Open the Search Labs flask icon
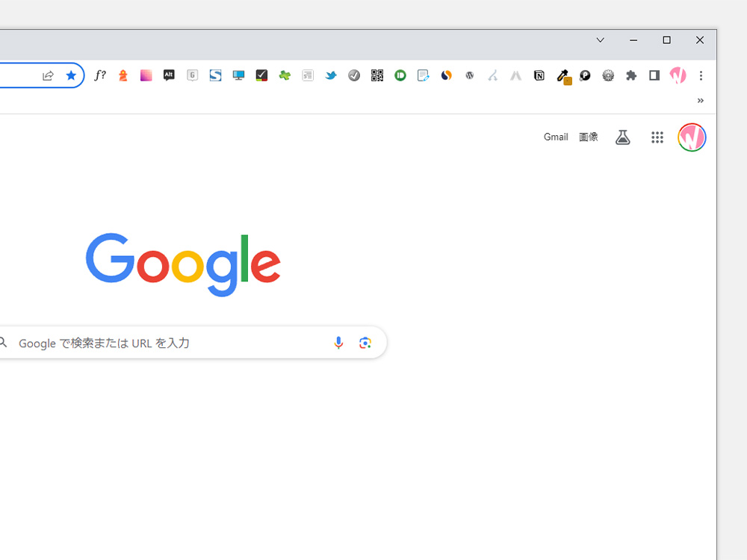747x560 pixels. click(x=623, y=137)
